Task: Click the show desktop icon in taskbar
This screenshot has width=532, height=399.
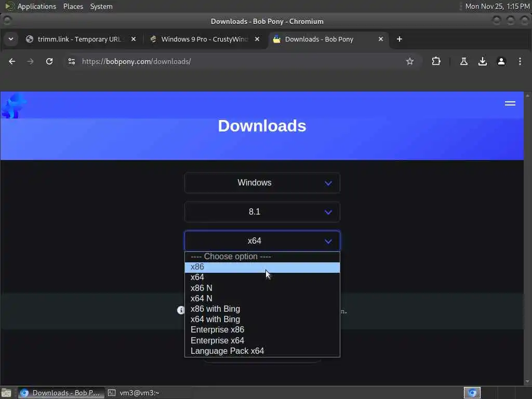Action: [x=6, y=393]
